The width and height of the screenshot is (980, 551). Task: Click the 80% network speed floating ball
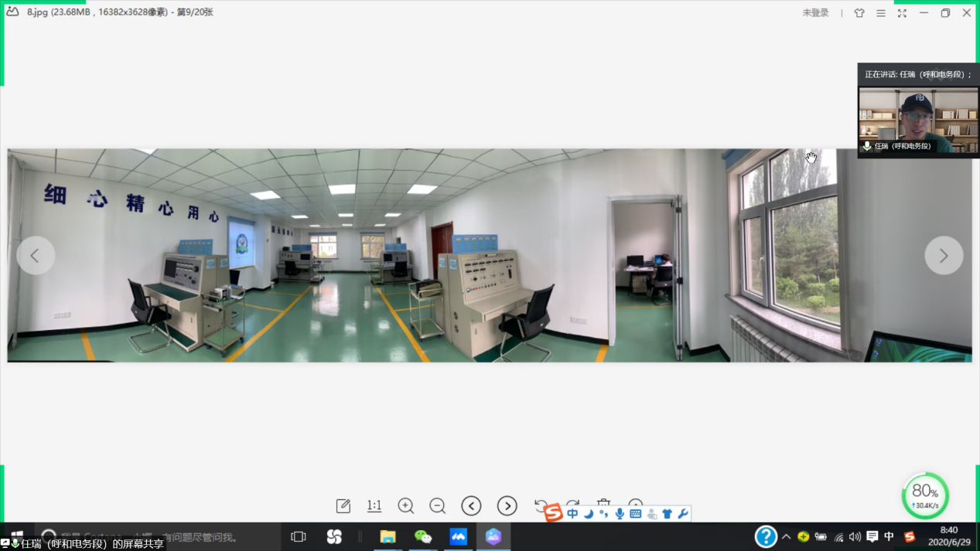[x=925, y=495]
